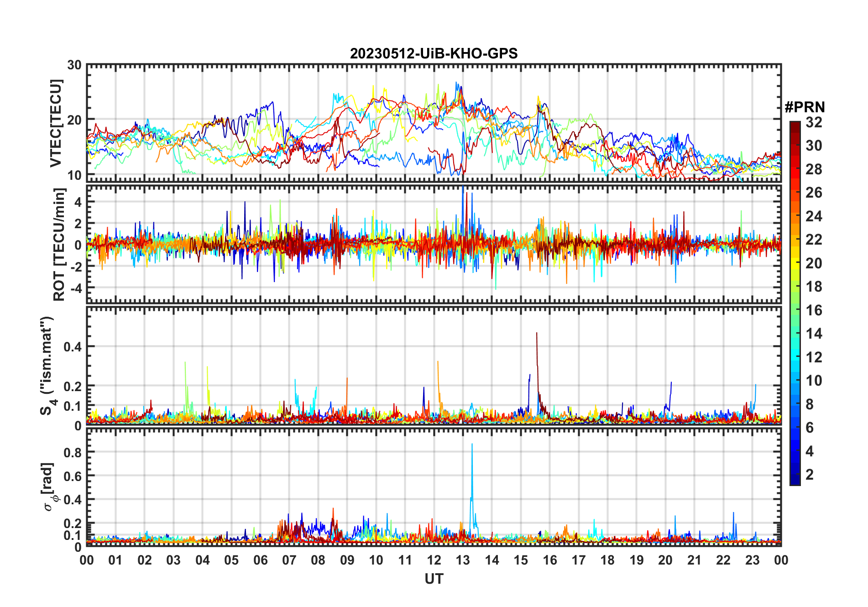Click the 0.4 tick on the S4 axis
Image resolution: width=868 pixels, height=607 pixels.
(x=73, y=346)
